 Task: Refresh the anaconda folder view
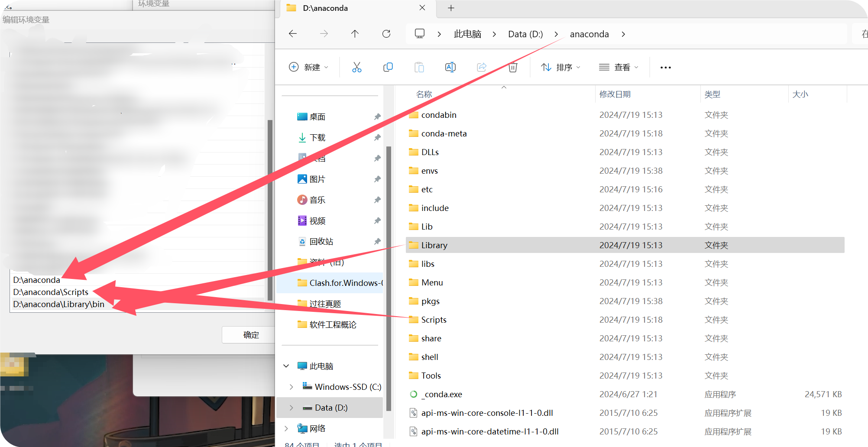386,34
